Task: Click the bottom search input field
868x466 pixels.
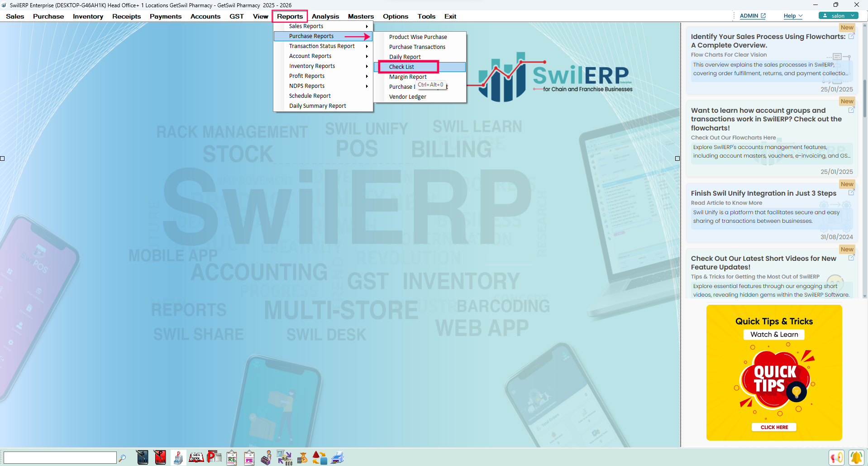Action: [x=60, y=457]
